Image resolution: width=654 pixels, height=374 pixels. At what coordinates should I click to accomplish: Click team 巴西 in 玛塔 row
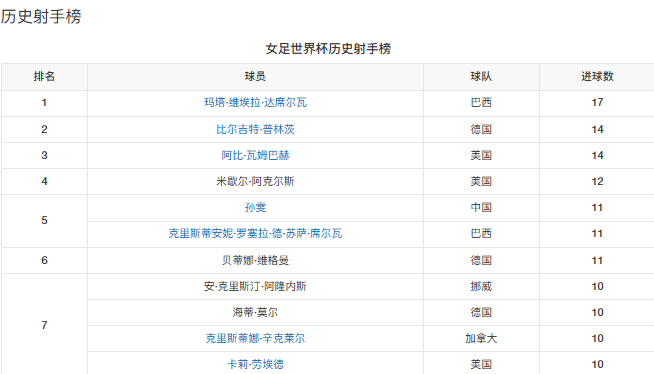click(x=481, y=103)
